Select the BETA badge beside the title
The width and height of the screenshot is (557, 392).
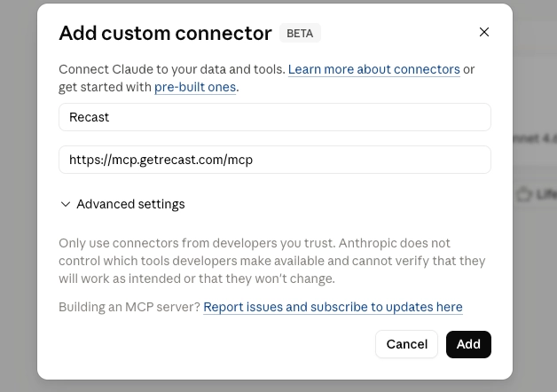[x=300, y=33]
